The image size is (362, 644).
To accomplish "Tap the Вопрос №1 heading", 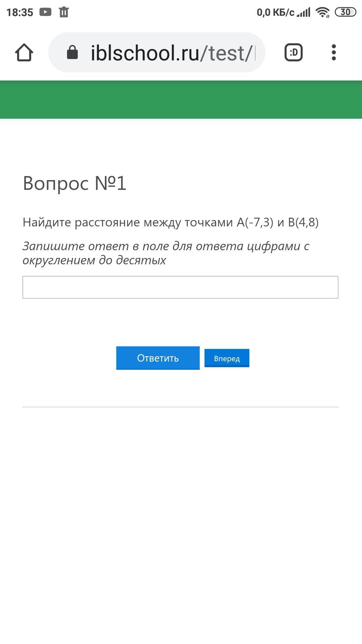I will [74, 183].
